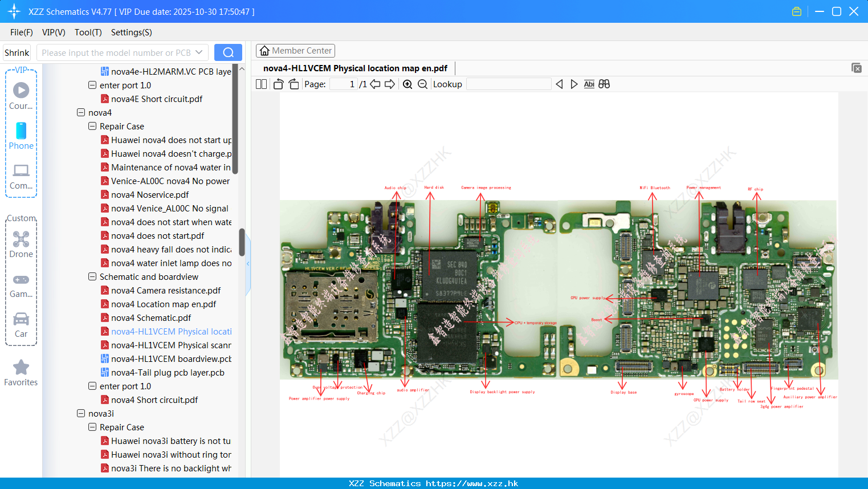Select the nova4-HL1VCEM Physical location map tab

[x=355, y=68]
